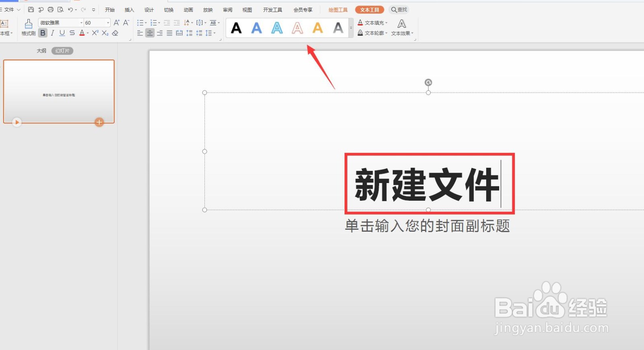Expand WordArt styles gallery

pyautogui.click(x=351, y=28)
